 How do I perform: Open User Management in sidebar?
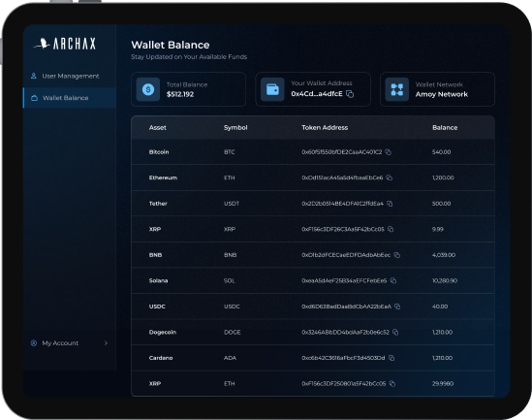point(70,76)
